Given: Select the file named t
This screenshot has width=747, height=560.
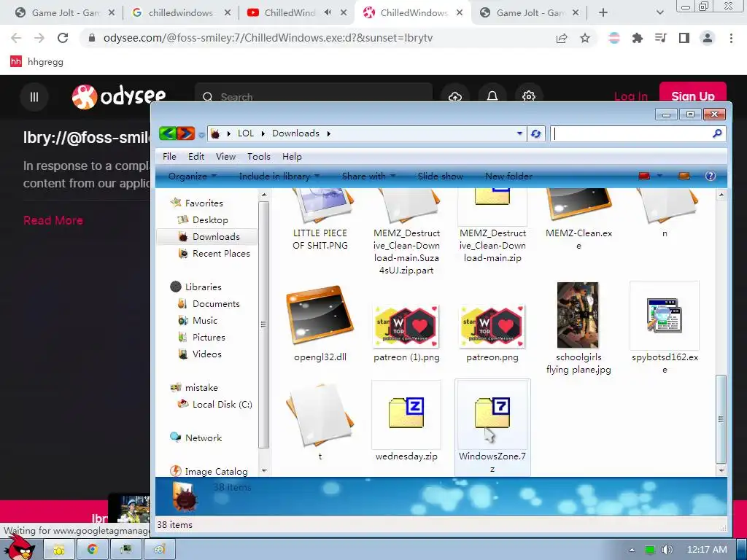Looking at the screenshot, I should pyautogui.click(x=320, y=421).
